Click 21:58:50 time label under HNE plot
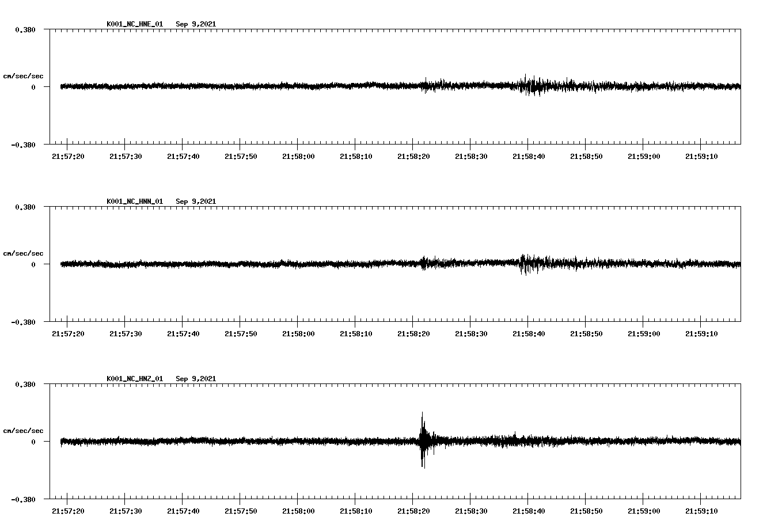782x532 pixels. click(586, 157)
